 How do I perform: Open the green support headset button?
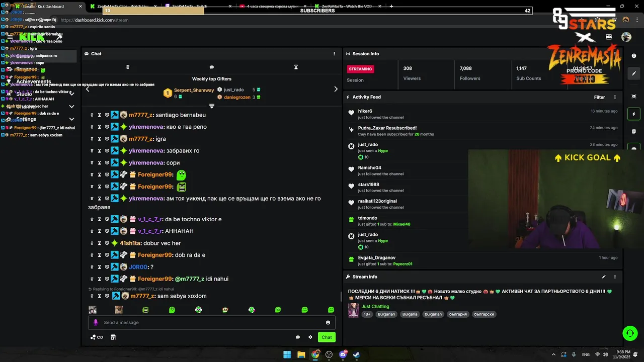[629, 333]
